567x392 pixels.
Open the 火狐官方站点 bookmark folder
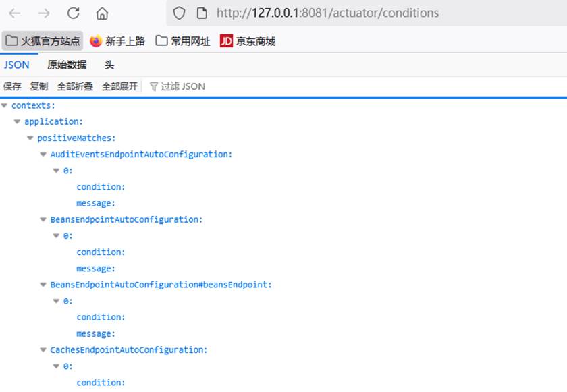click(43, 41)
